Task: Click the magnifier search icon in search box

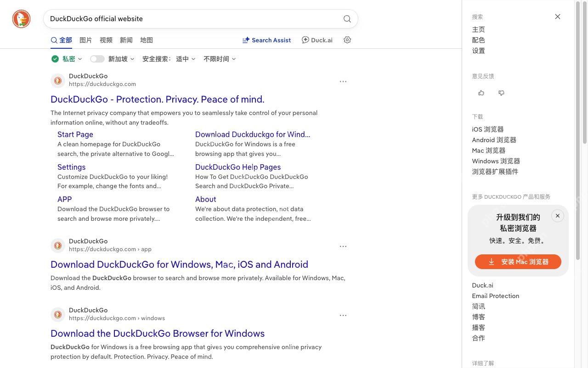Action: coord(347,19)
